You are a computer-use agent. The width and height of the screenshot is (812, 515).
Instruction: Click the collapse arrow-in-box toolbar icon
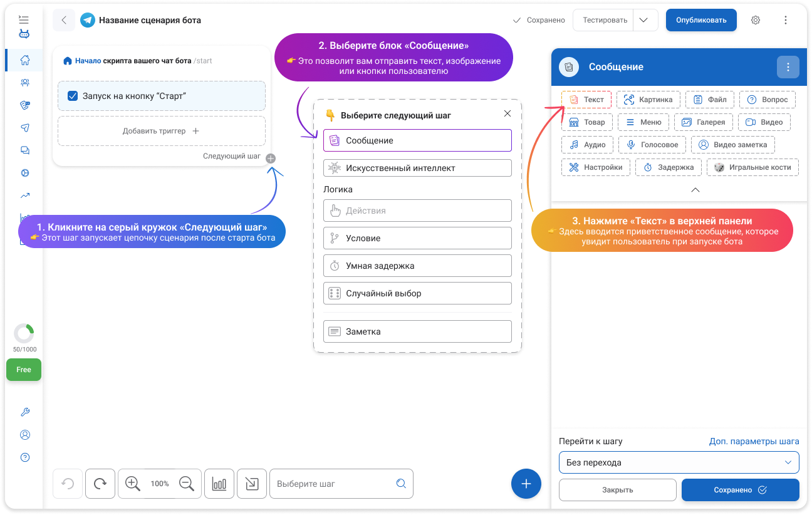tap(252, 484)
